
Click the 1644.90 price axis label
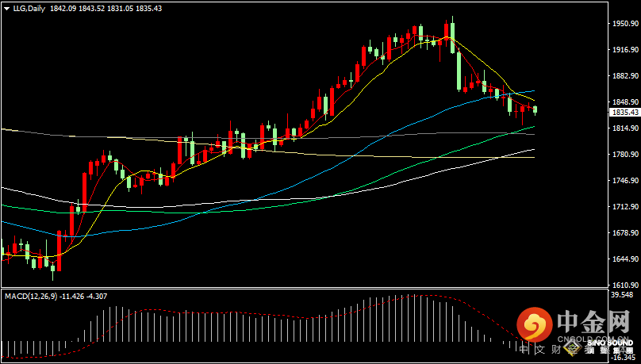pyautogui.click(x=625, y=259)
